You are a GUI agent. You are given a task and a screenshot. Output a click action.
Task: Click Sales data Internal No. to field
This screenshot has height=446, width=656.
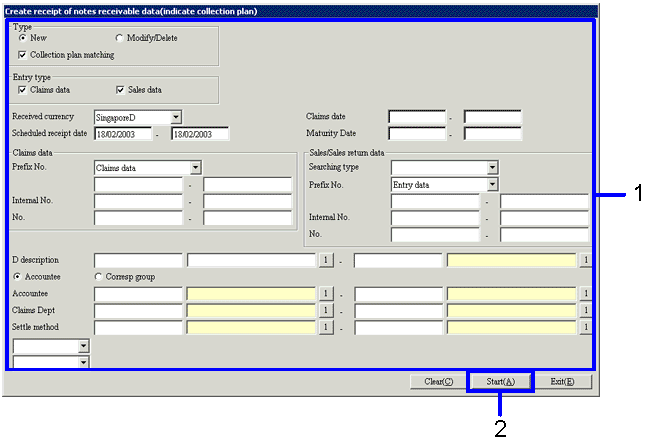(544, 218)
